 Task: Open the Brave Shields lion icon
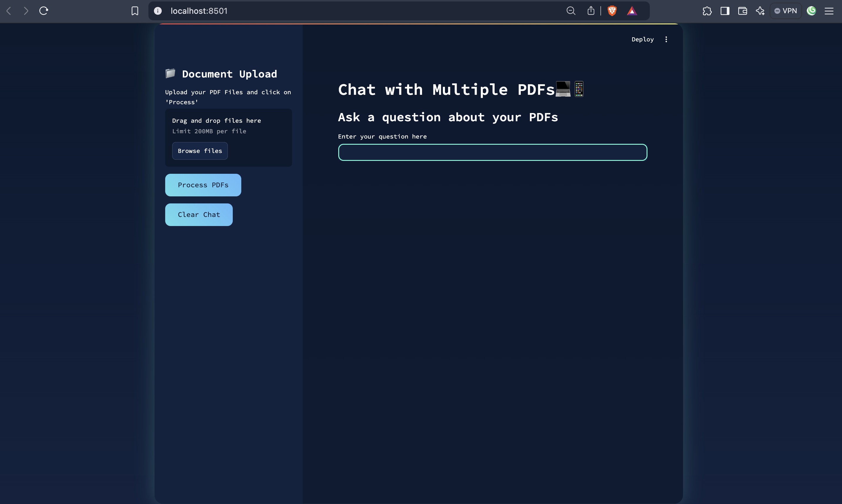click(612, 11)
